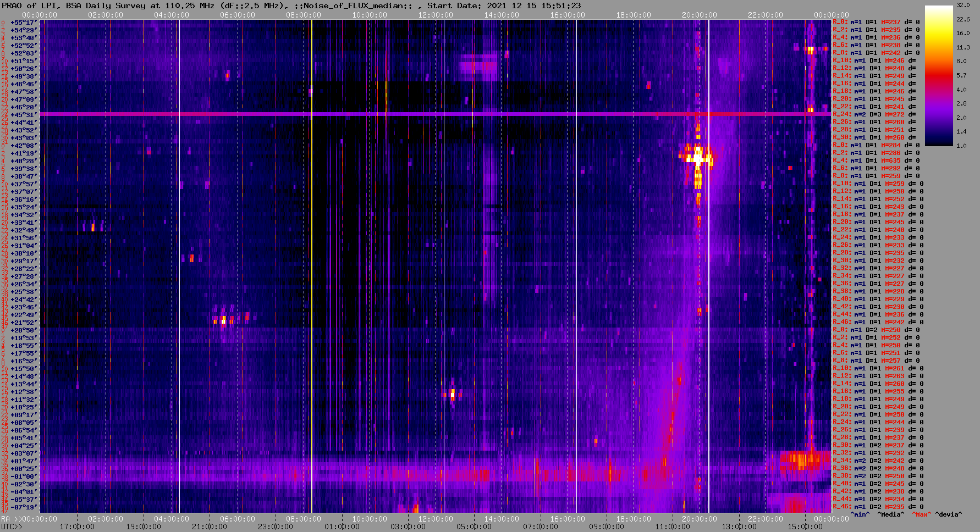980x532 pixels.
Task: Pick the red band of the color bar
Action: (939, 74)
